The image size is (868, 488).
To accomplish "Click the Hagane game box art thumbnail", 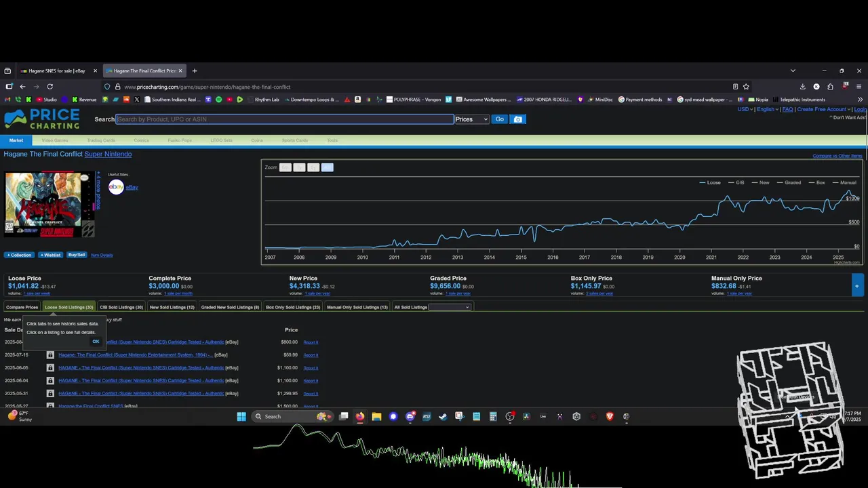I will coord(49,204).
